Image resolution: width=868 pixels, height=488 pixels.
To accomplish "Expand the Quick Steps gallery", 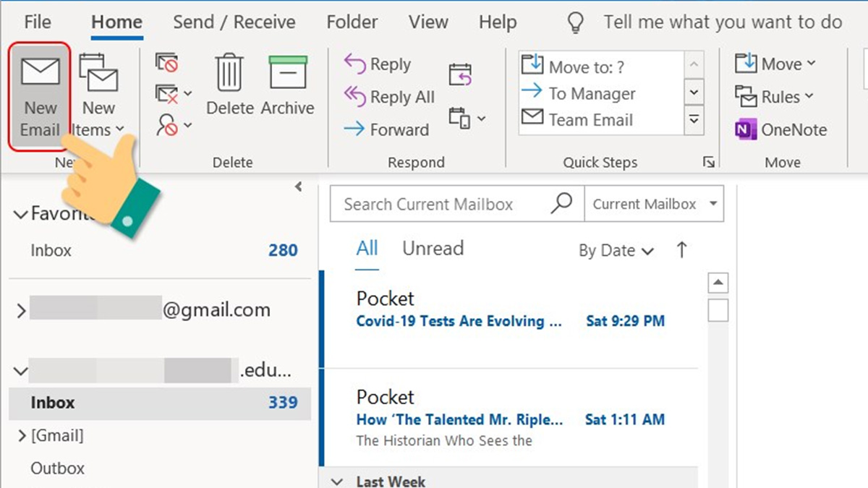I will (694, 119).
